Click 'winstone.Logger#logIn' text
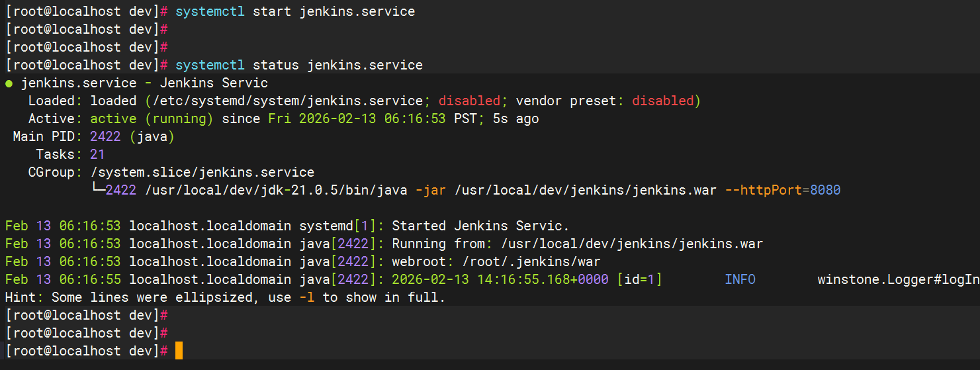Screen dimensions: 980x370 coord(899,279)
